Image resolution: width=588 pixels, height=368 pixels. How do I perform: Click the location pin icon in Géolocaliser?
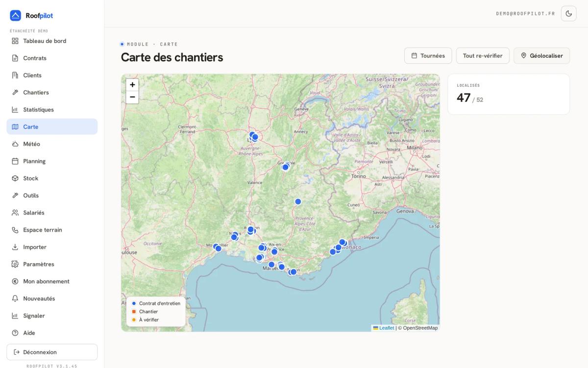pyautogui.click(x=523, y=55)
